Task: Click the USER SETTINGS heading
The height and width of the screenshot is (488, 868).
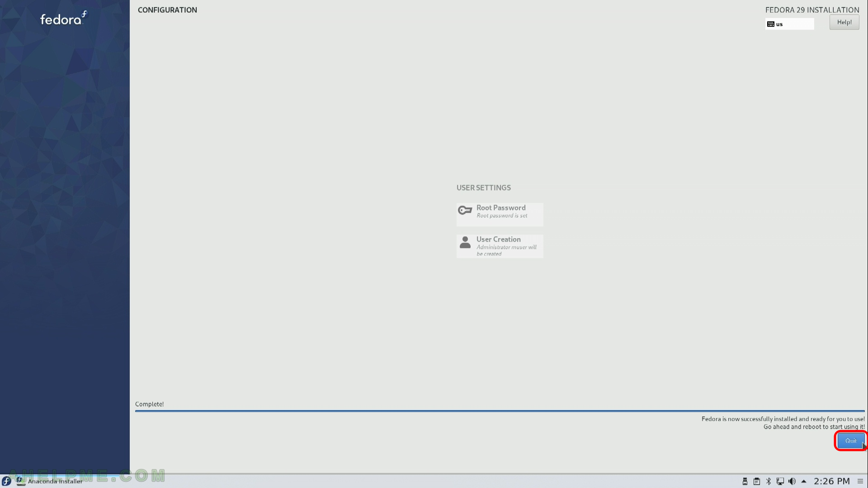Action: [484, 188]
